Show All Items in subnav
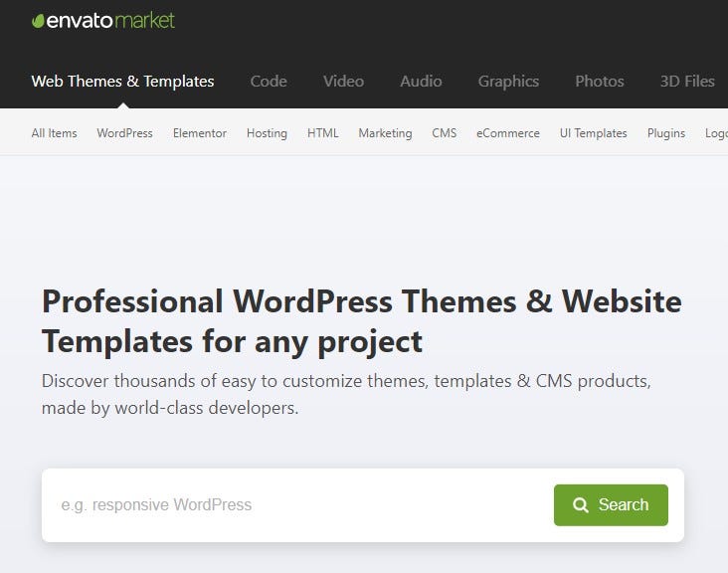This screenshot has width=728, height=573. (x=55, y=133)
